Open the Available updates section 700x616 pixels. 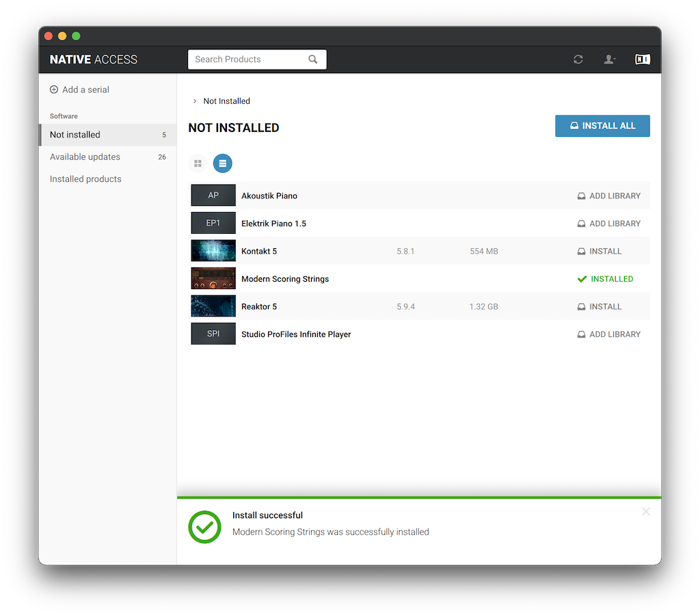85,157
